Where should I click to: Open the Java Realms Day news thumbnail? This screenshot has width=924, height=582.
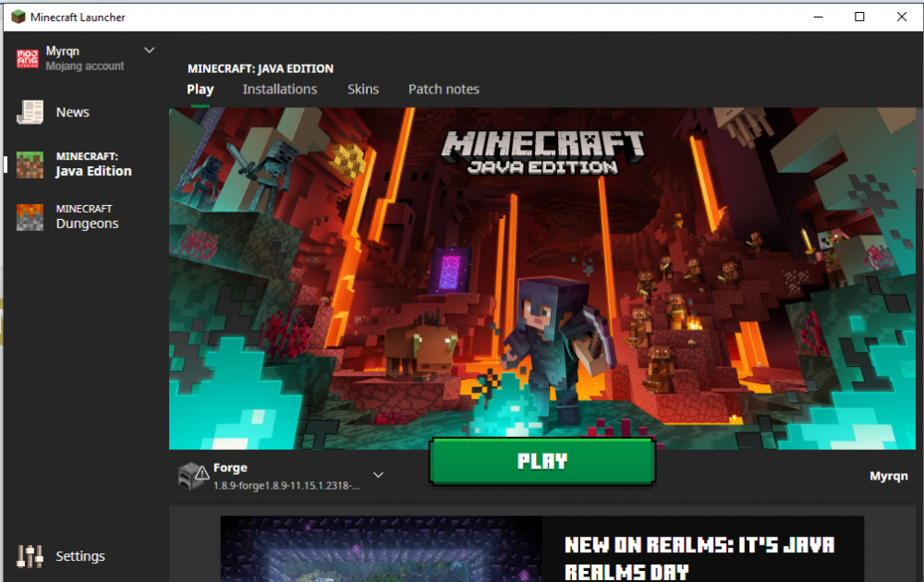point(382,549)
